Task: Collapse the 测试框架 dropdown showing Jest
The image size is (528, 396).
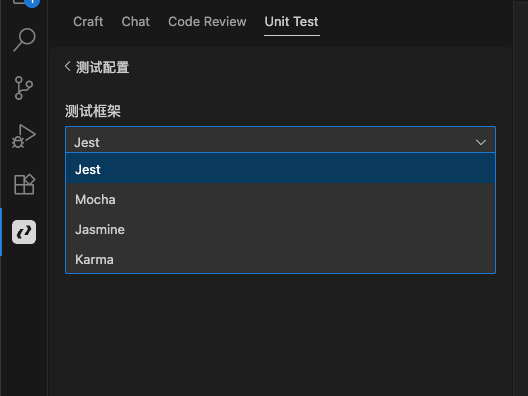Action: (x=280, y=140)
